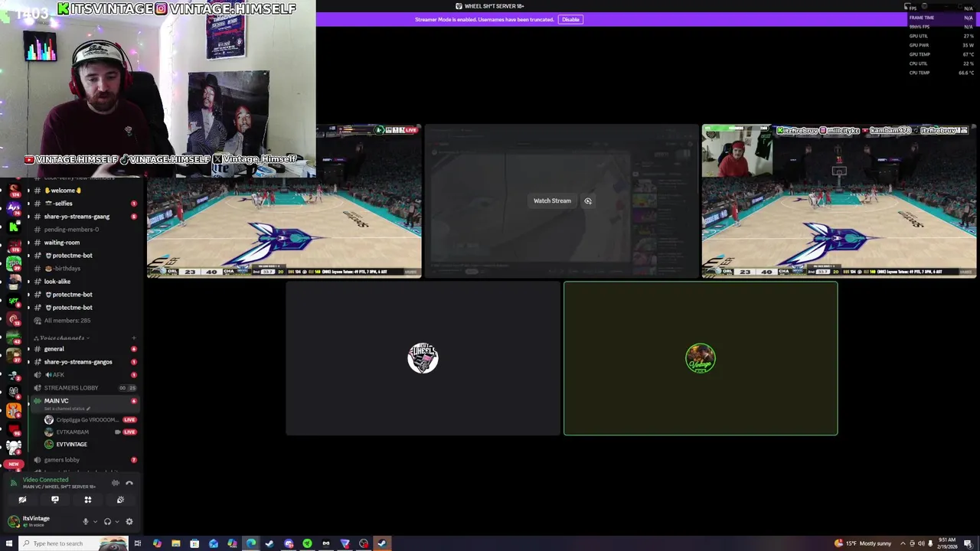
Task: Expand the microphone input options arrow
Action: tap(95, 522)
